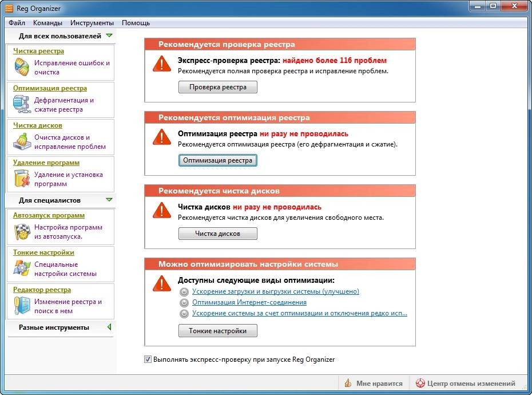Collapse the 'Для специалистов' section

109,200
